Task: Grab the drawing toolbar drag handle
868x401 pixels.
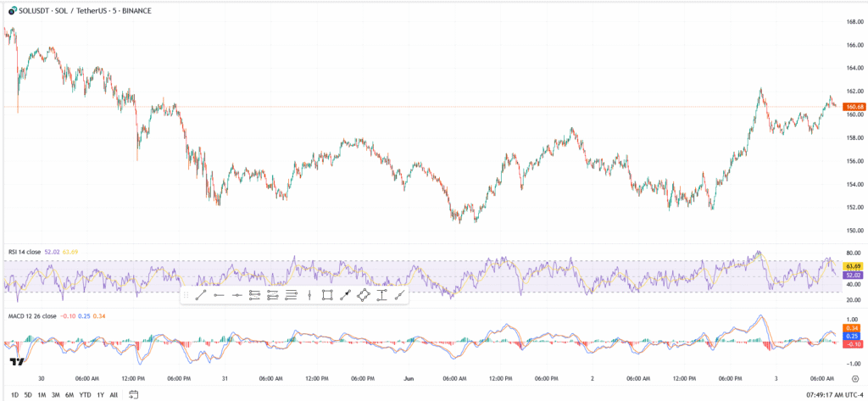Action: (x=186, y=295)
